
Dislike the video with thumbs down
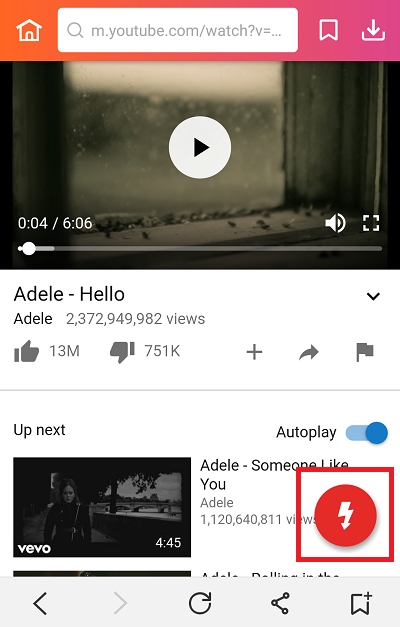point(122,352)
